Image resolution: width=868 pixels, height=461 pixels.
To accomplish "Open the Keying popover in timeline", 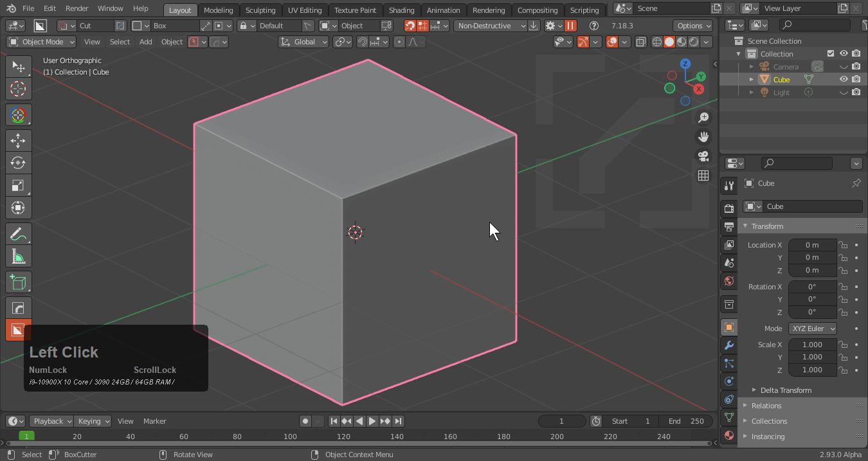I will point(93,421).
